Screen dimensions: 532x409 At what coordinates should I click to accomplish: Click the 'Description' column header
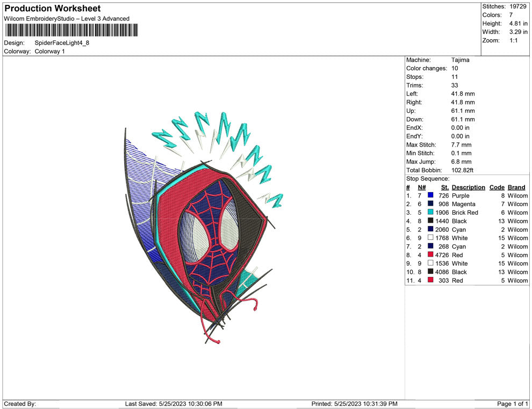tap(469, 187)
